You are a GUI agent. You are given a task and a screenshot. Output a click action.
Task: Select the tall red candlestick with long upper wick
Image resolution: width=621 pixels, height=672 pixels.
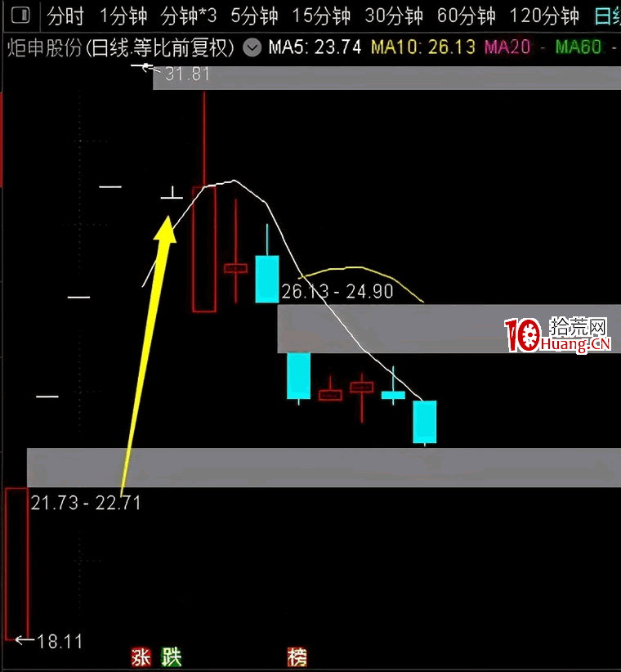point(204,249)
